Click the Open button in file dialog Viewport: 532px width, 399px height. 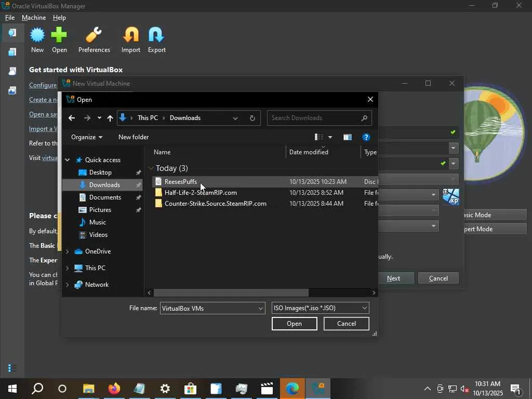(294, 324)
